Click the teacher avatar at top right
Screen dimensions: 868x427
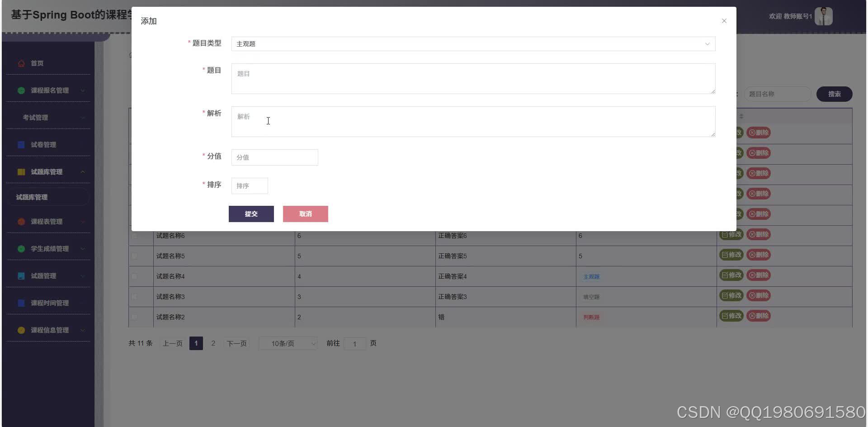coord(823,16)
